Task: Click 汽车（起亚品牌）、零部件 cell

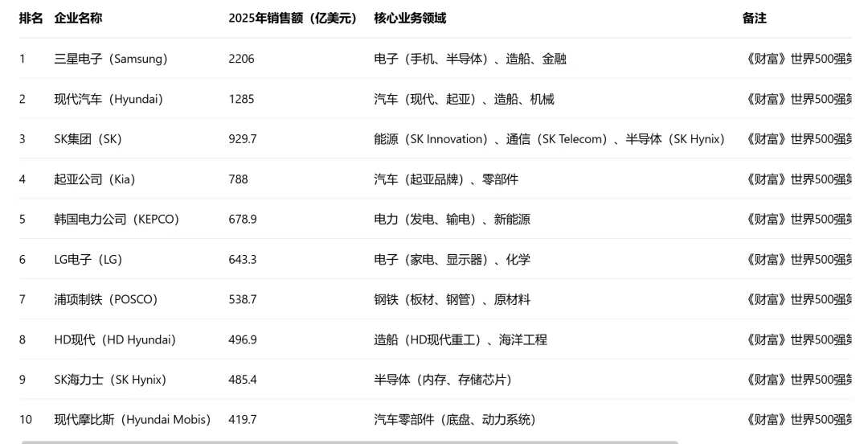Action: 446,179
